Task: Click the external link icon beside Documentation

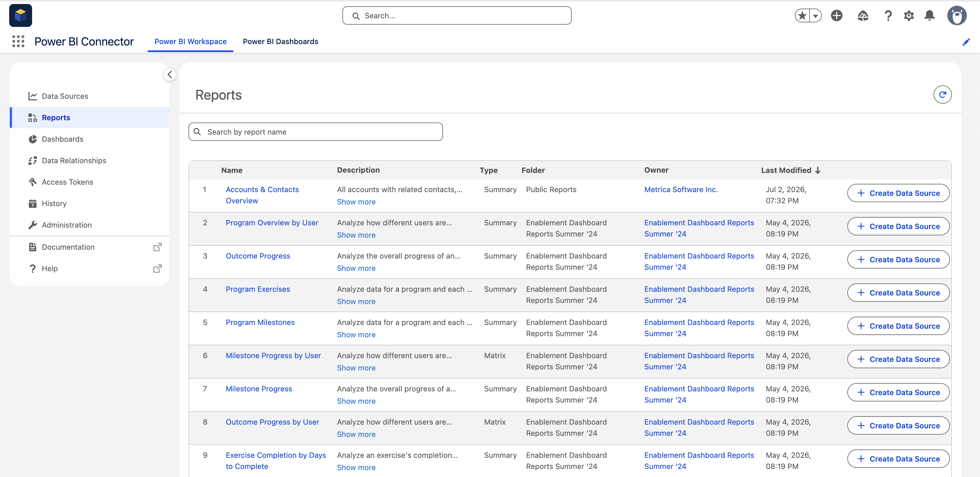Action: [x=158, y=247]
